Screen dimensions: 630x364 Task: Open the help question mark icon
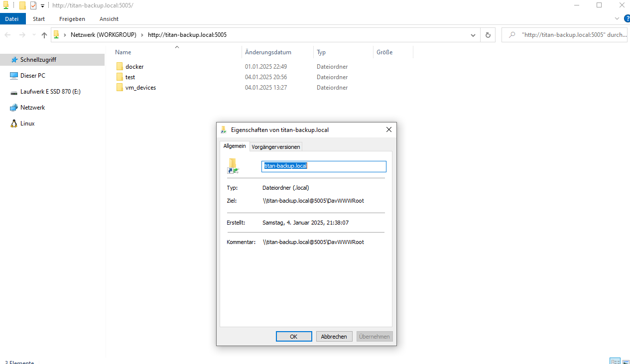point(627,19)
